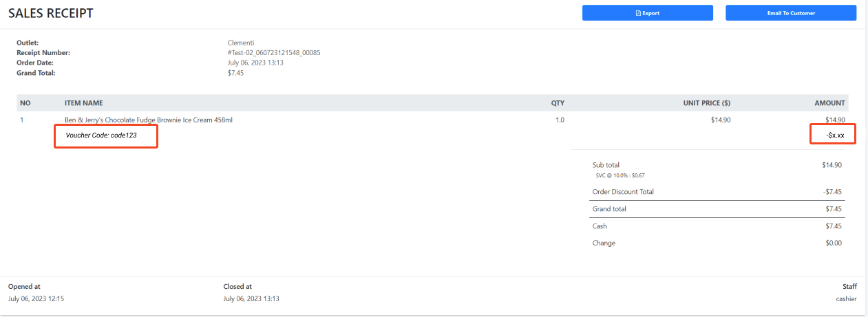Click the Closed at timestamp
The width and height of the screenshot is (868, 317).
point(251,299)
